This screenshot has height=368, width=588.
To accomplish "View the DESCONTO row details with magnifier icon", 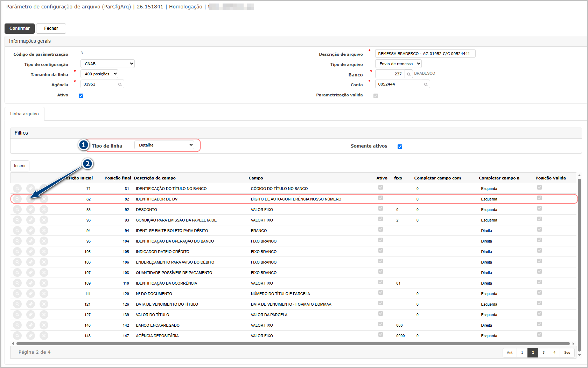I will coord(17,210).
